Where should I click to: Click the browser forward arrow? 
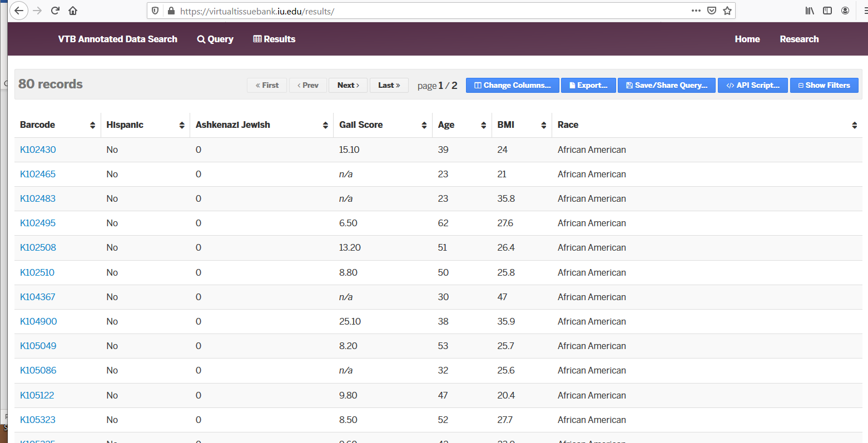(37, 11)
